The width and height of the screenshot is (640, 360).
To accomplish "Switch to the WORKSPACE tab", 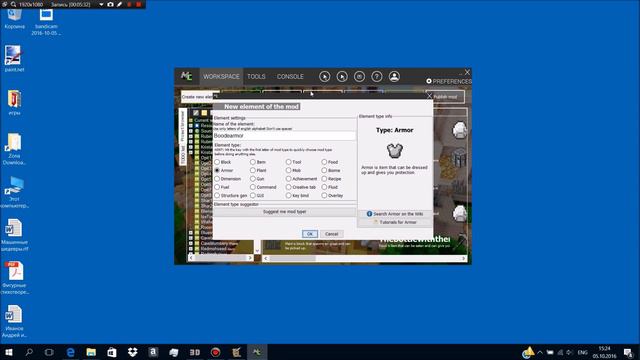I will tap(221, 77).
